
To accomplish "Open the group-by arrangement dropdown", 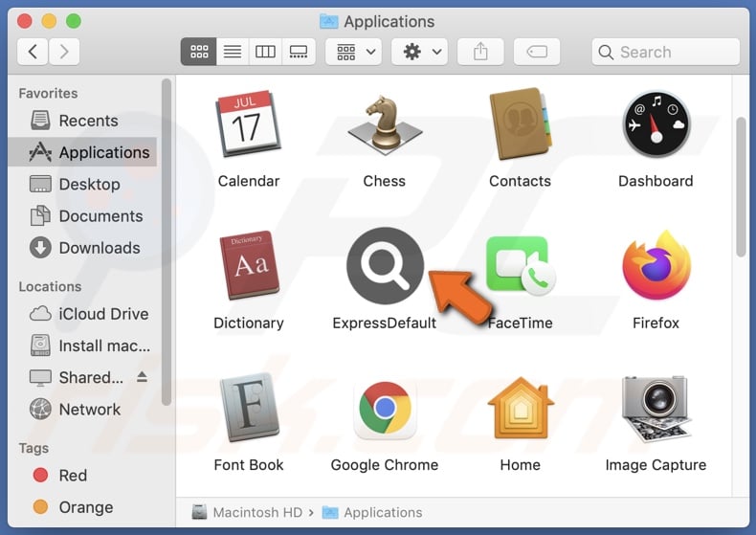I will click(x=354, y=52).
